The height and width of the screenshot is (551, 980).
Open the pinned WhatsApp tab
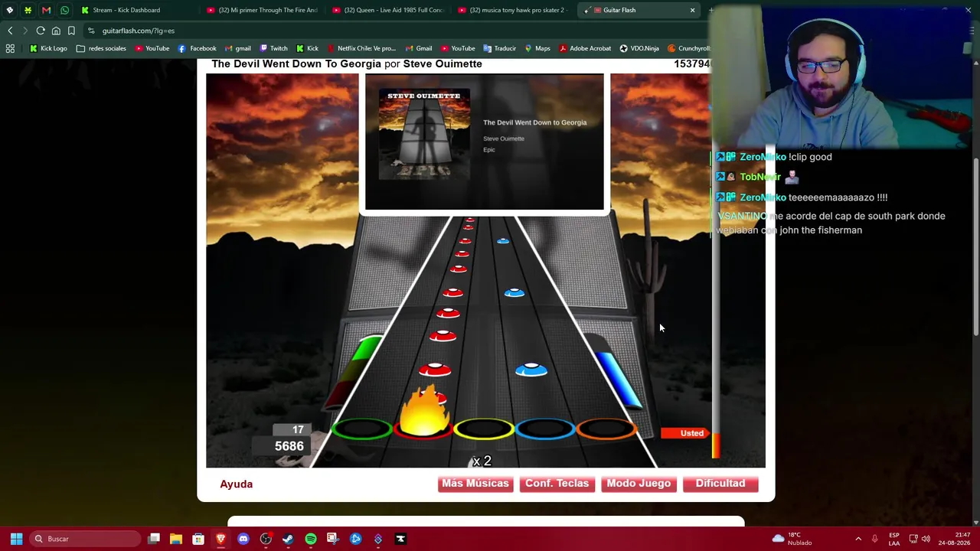(64, 10)
